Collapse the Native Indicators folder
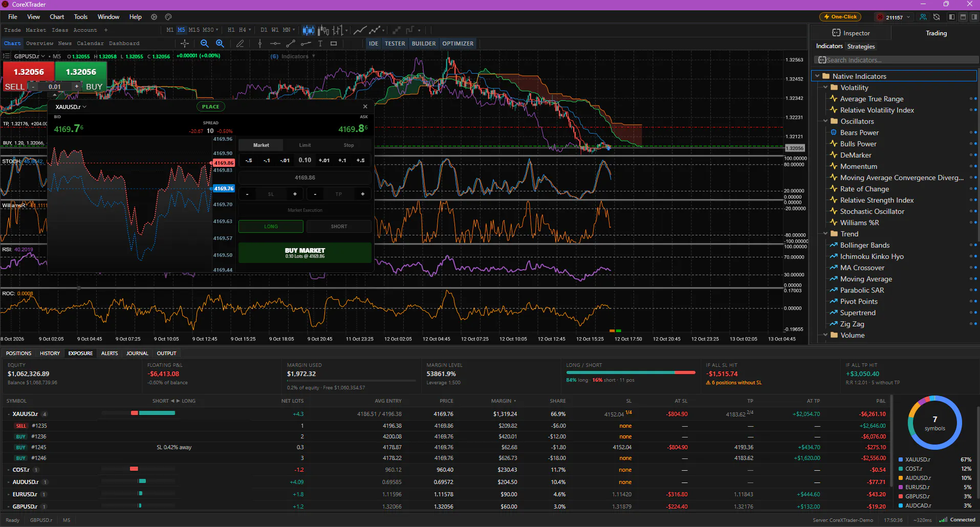The image size is (980, 527). [817, 76]
